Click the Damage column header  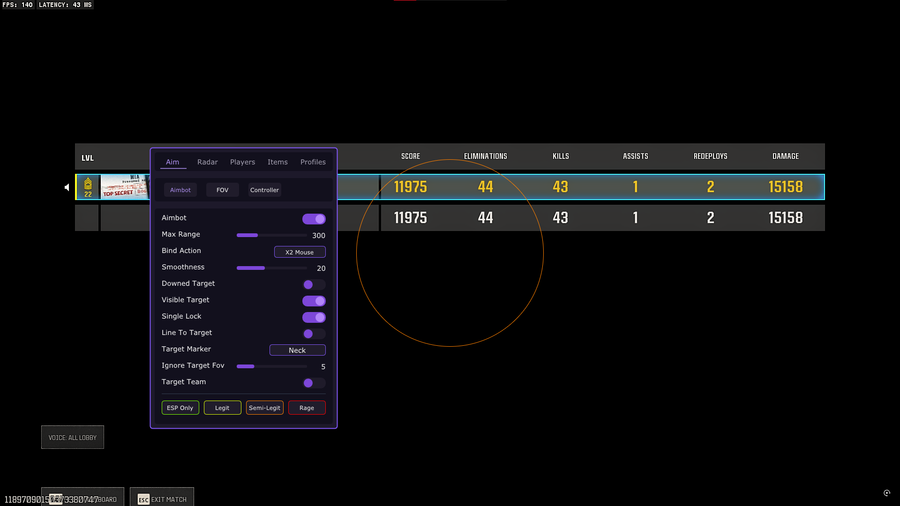(x=785, y=157)
